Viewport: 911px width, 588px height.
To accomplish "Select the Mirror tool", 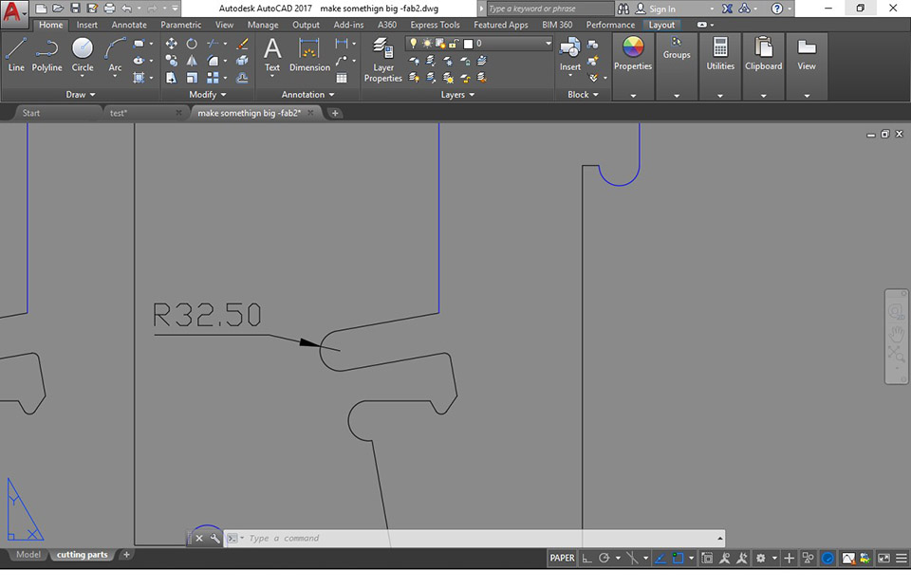I will 192,61.
